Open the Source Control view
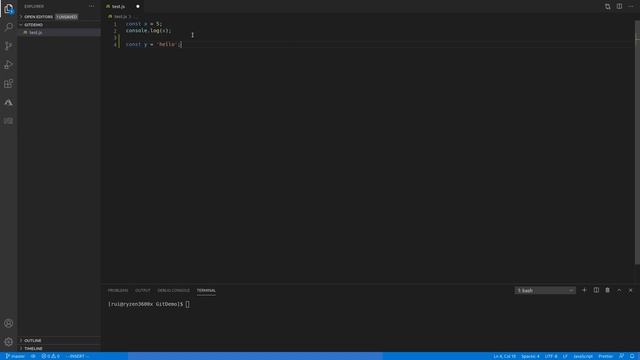640x360 pixels. click(9, 46)
